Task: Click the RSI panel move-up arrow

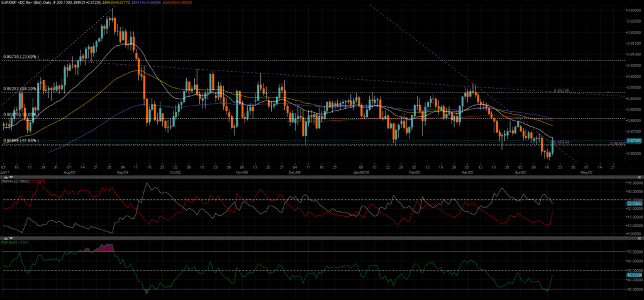Action: tap(6, 238)
